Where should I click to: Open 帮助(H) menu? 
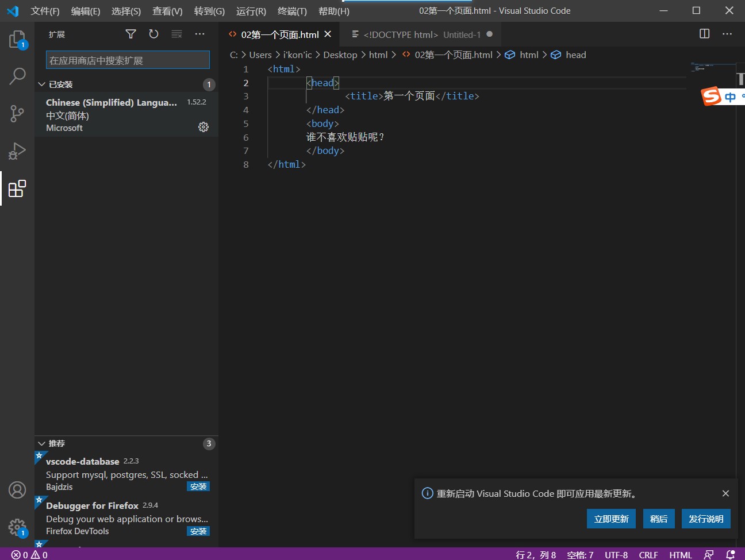pos(334,11)
